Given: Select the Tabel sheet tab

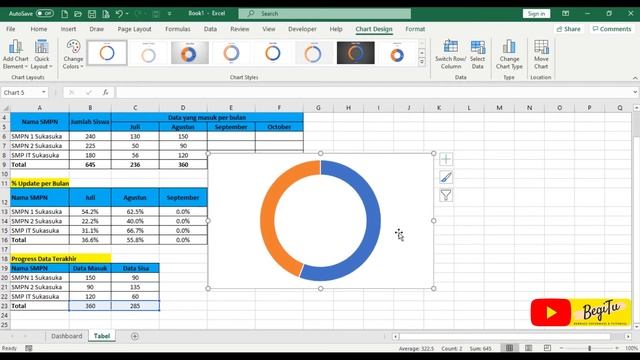Looking at the screenshot, I should click(x=102, y=336).
